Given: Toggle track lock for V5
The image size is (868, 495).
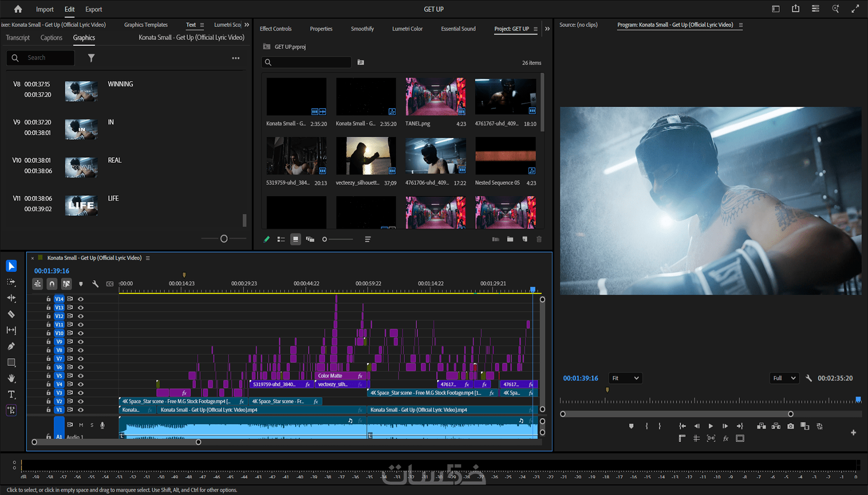Looking at the screenshot, I should click(x=49, y=376).
